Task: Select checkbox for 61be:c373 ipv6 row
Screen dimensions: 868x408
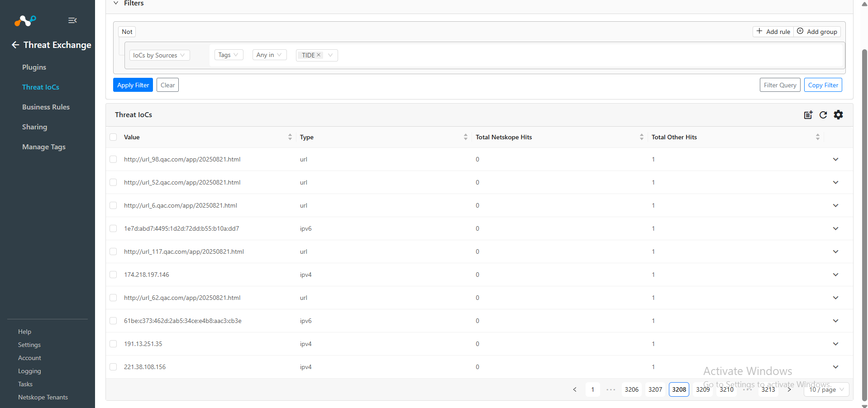Action: pos(113,321)
